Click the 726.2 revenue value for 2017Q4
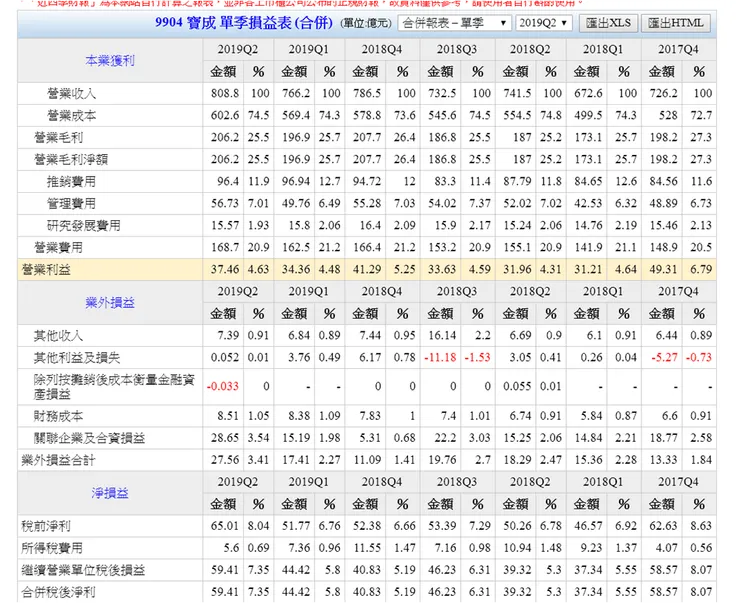This screenshot has height=603, width=740. click(x=663, y=93)
